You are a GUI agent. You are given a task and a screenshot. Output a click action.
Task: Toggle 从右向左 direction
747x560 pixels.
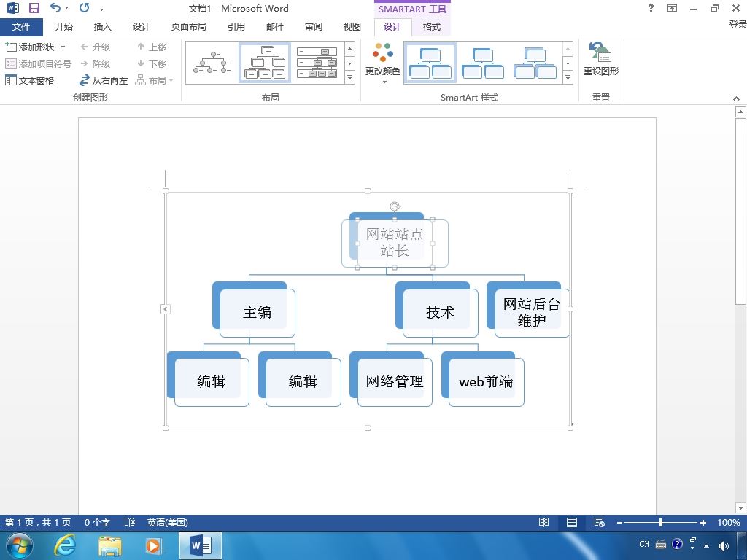click(x=104, y=80)
